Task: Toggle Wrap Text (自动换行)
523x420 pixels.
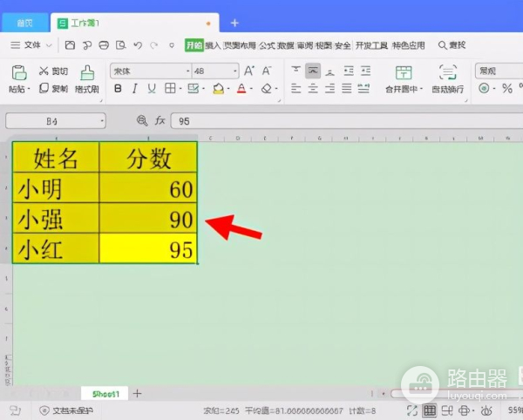Action: pyautogui.click(x=448, y=79)
